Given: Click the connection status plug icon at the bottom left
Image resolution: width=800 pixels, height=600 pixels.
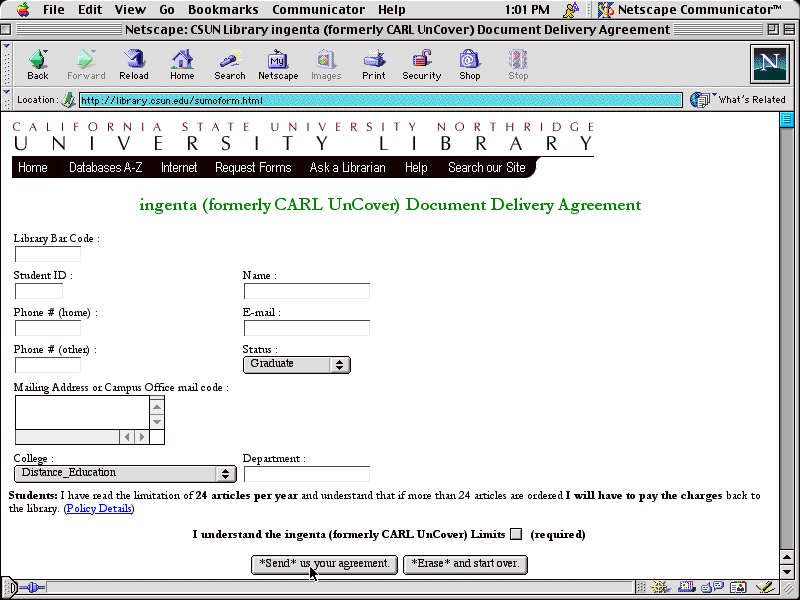Looking at the screenshot, I should point(32,588).
